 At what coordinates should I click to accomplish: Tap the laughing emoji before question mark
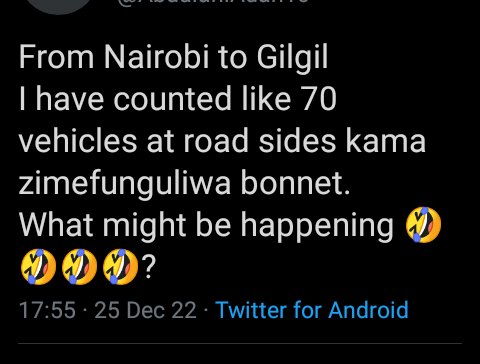point(120,267)
